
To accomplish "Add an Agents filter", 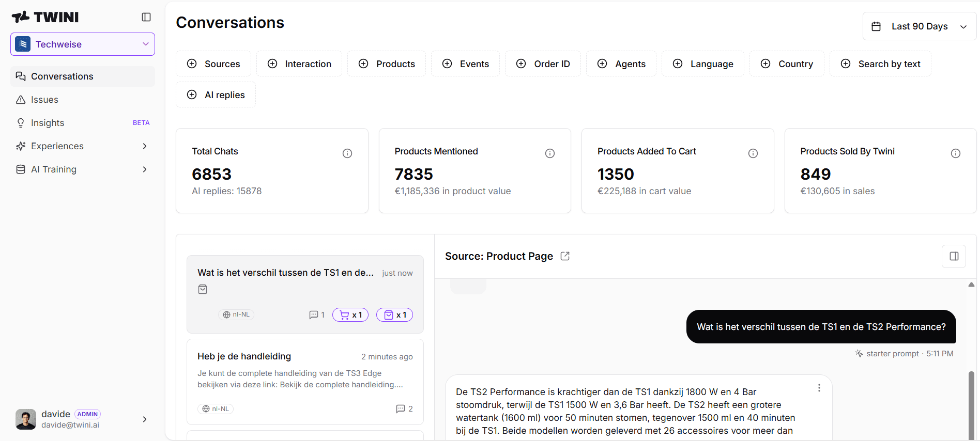I will click(621, 64).
